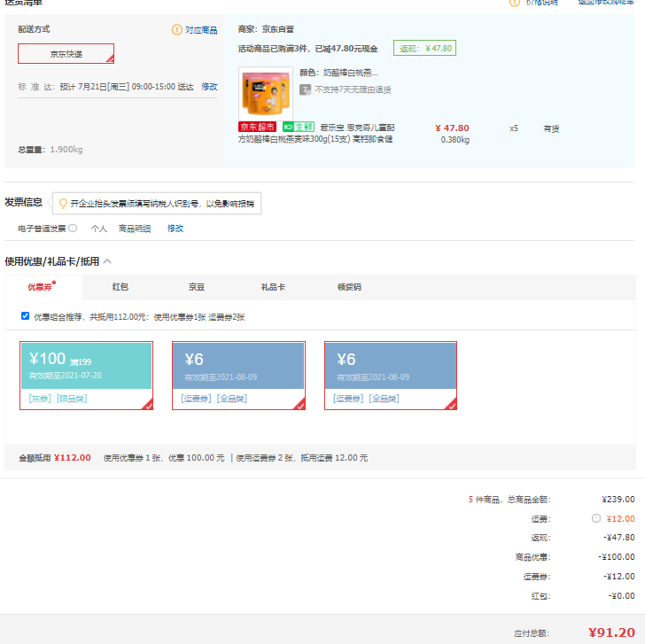Switch to the 领货码 tab

(349, 287)
